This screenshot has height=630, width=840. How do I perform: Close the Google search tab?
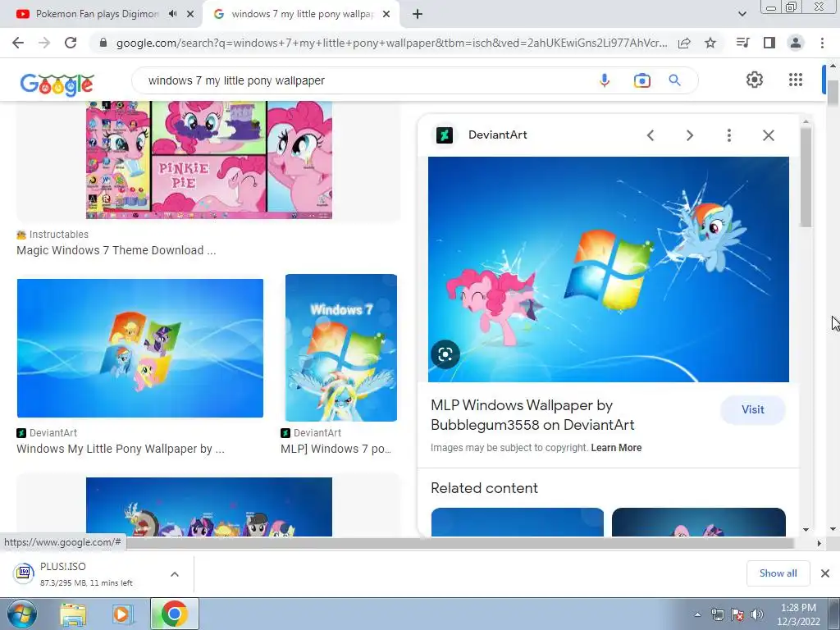386,15
